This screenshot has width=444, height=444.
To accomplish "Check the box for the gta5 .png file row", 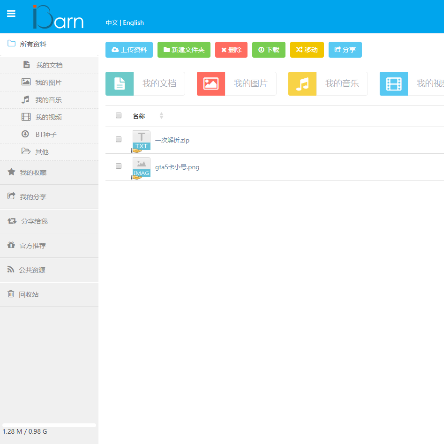I will 119,166.
